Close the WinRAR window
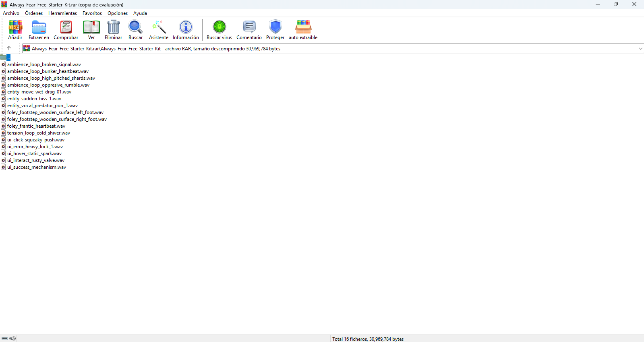Screen dimensions: 644x342 (x=634, y=4)
